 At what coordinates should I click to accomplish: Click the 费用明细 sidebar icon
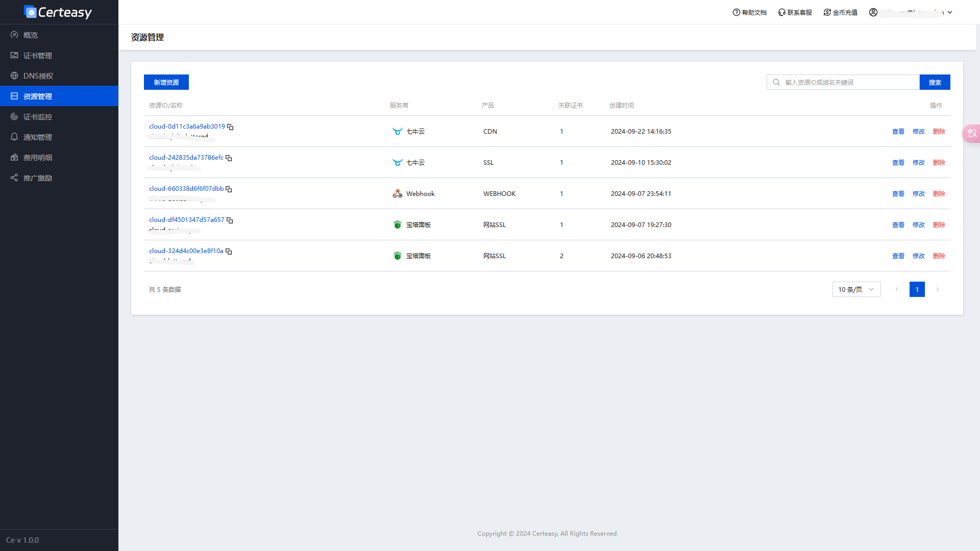coord(14,157)
